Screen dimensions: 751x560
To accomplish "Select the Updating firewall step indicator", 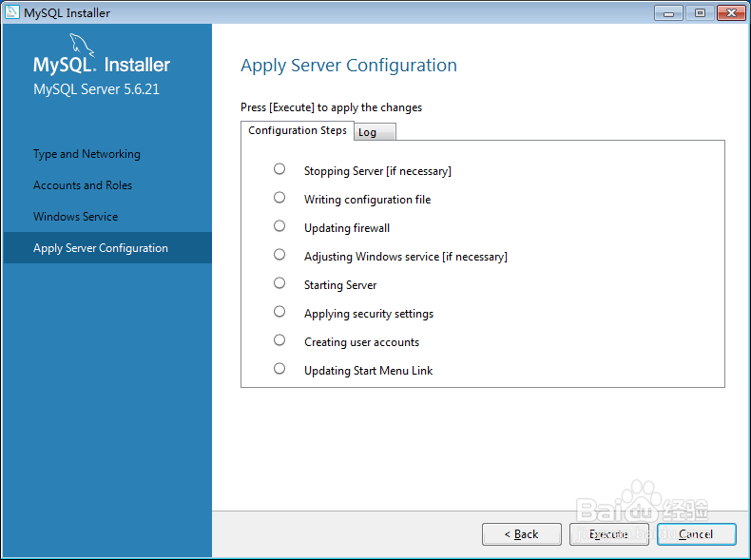I will [x=279, y=225].
